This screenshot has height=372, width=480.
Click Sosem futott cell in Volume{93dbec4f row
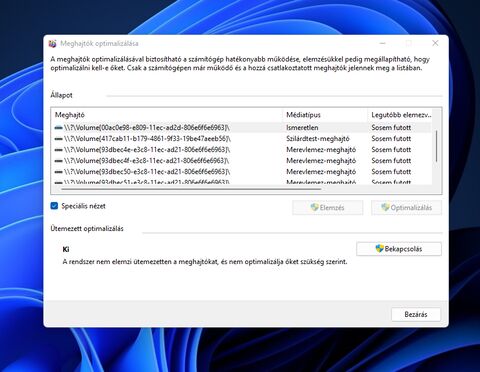(391, 161)
